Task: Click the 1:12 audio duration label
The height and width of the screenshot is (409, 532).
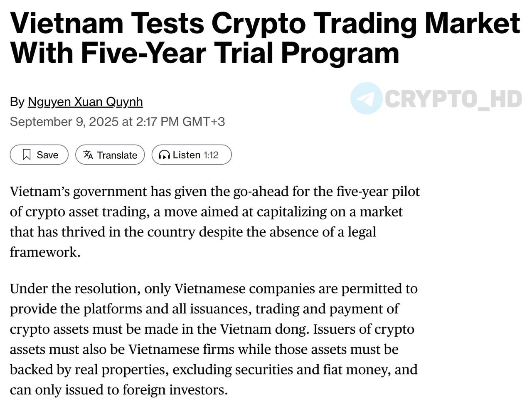Action: 211,155
